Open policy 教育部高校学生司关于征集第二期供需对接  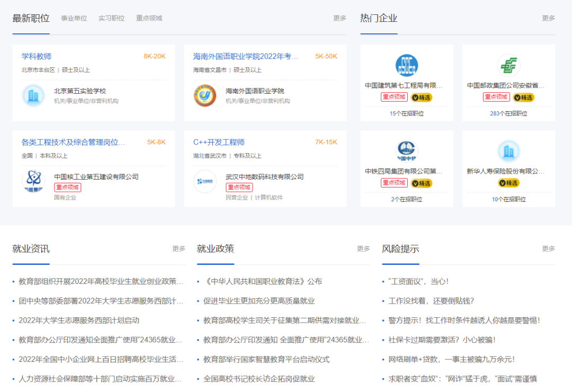pyautogui.click(x=284, y=320)
